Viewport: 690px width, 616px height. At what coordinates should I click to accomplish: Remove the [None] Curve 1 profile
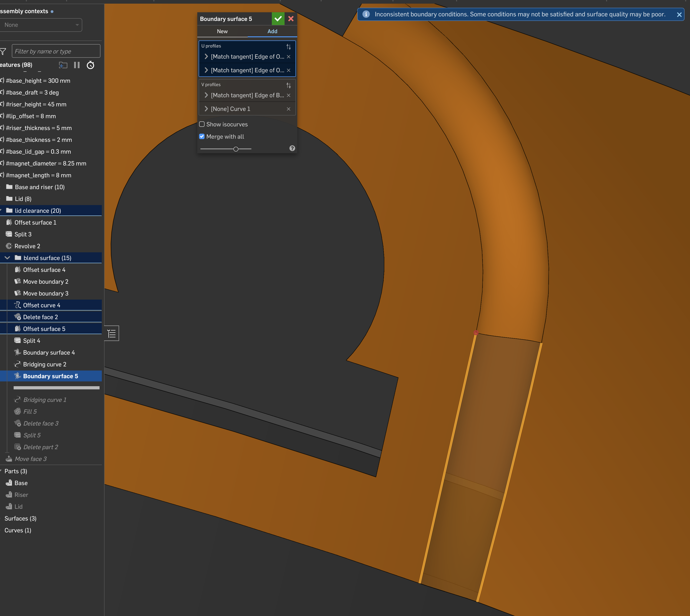[x=288, y=109]
